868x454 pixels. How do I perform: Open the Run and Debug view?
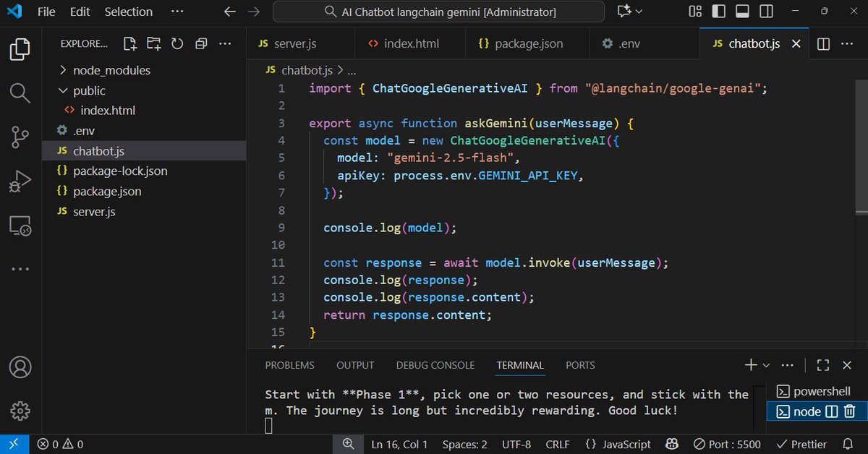pyautogui.click(x=20, y=181)
